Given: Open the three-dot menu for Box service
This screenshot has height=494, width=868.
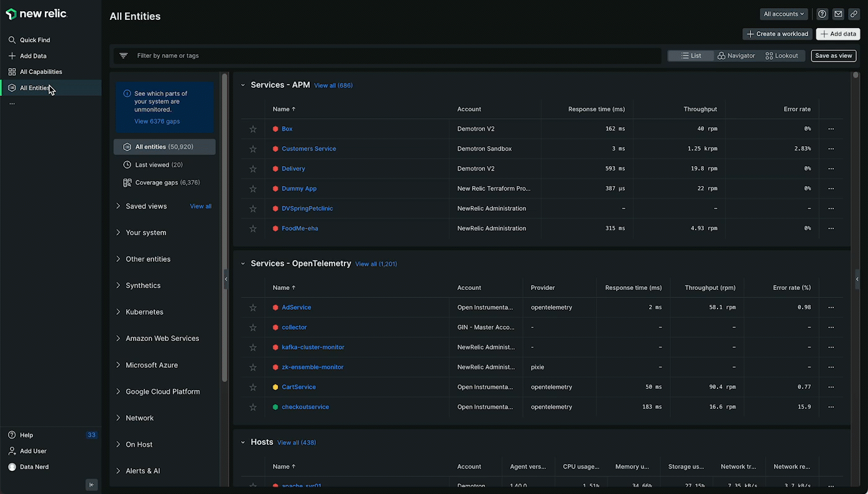Looking at the screenshot, I should (831, 129).
